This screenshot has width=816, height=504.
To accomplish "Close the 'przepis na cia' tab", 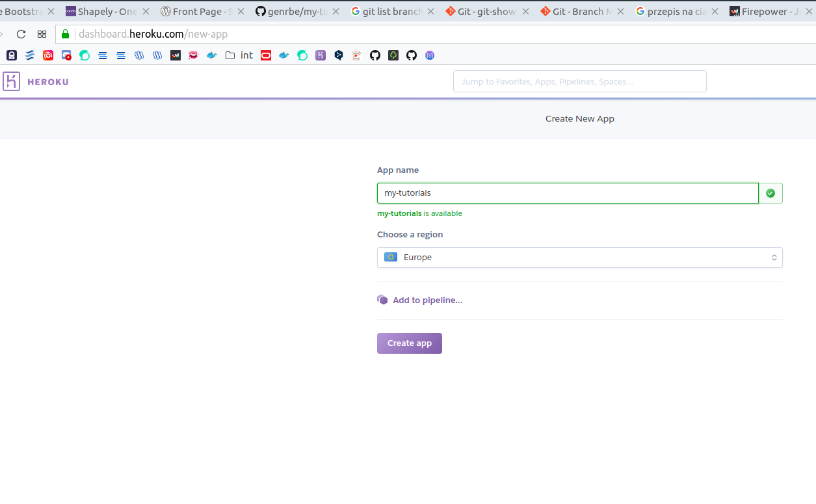I will pyautogui.click(x=715, y=12).
